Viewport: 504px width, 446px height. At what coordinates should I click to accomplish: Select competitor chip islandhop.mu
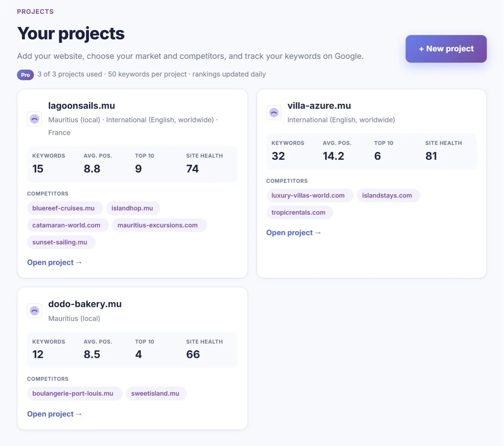click(x=133, y=208)
